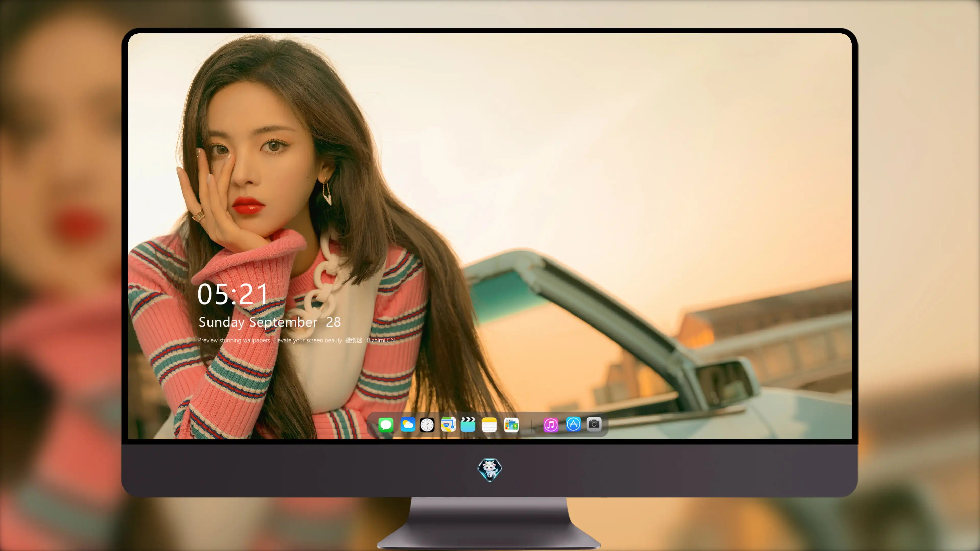Viewport: 980px width, 551px height.
Task: Click the 05:21 clock display
Action: 233,294
